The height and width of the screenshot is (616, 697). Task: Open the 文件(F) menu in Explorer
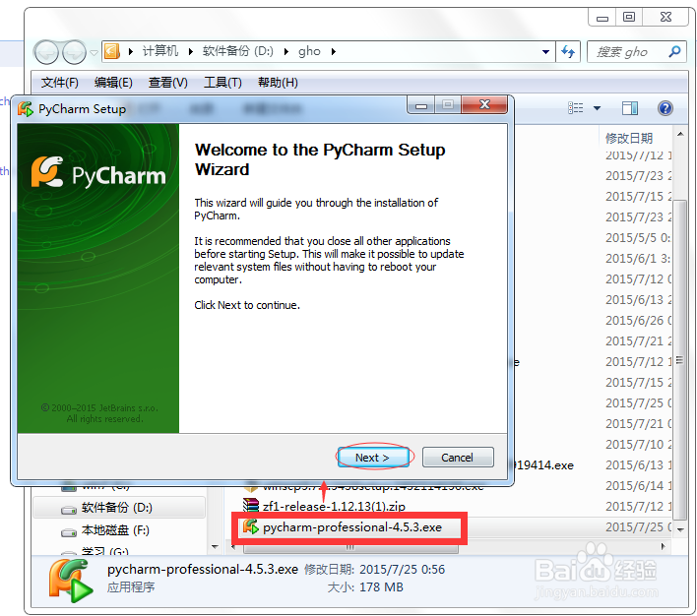click(60, 83)
